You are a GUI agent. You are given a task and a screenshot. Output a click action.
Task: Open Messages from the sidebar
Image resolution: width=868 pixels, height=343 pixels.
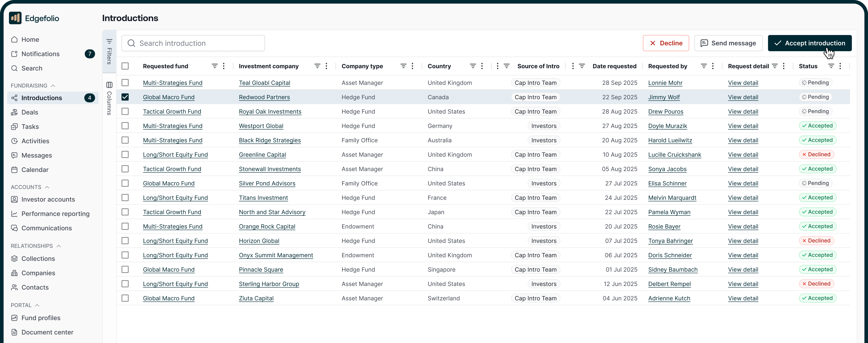pos(37,155)
